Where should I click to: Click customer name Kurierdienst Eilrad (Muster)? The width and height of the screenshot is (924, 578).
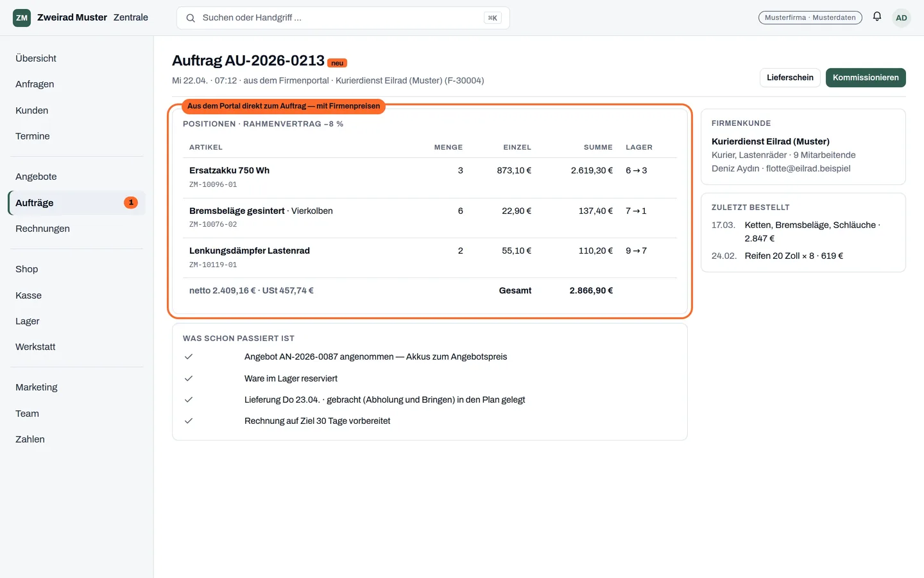(x=771, y=141)
